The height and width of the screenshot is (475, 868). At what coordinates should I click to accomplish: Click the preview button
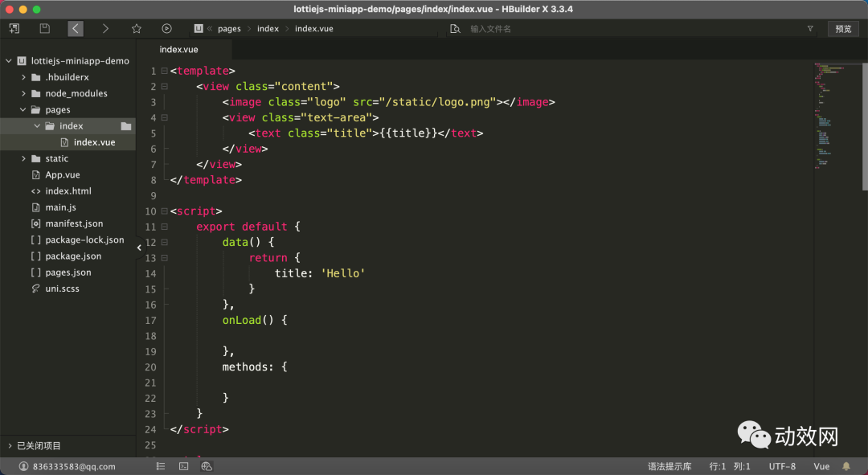843,29
